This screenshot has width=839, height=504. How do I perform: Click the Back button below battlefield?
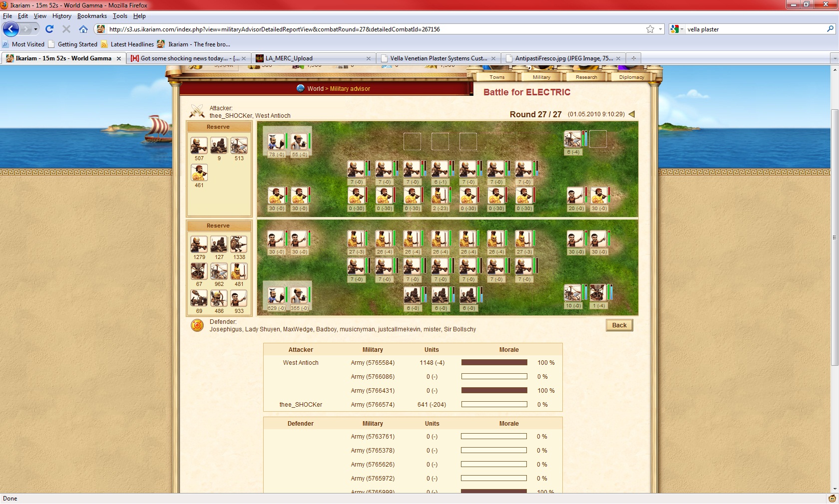[x=619, y=325]
